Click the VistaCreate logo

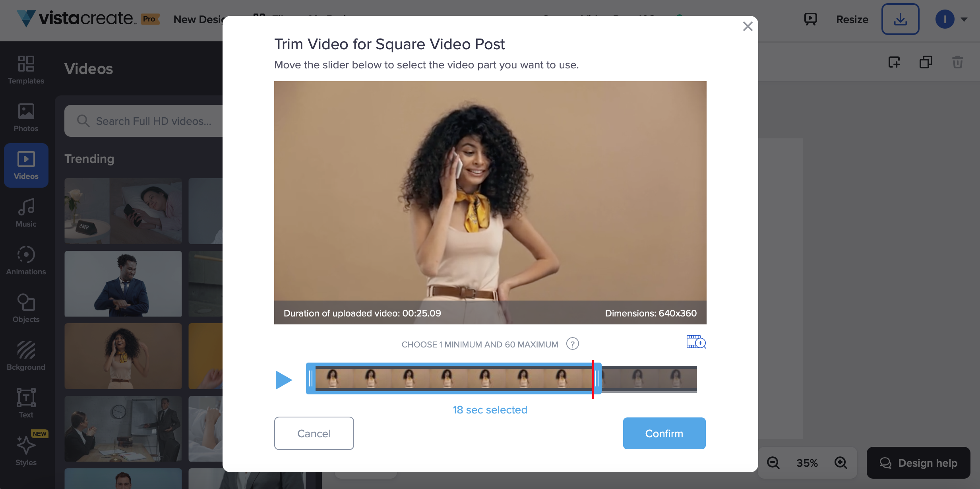(x=76, y=18)
